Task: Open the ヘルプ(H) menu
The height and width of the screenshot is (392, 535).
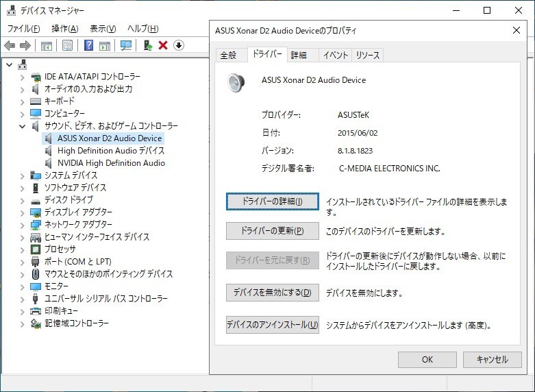Action: (x=143, y=29)
